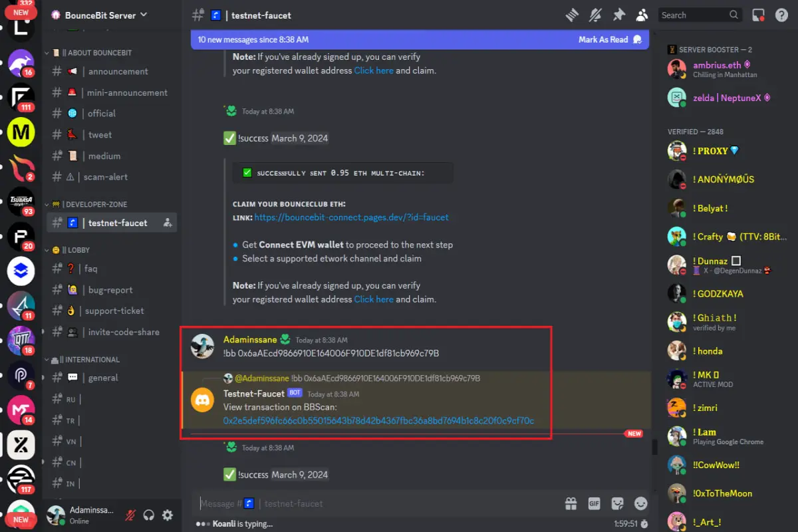Open the support-ticket channel
Screen dimensions: 798x532
(x=112, y=311)
